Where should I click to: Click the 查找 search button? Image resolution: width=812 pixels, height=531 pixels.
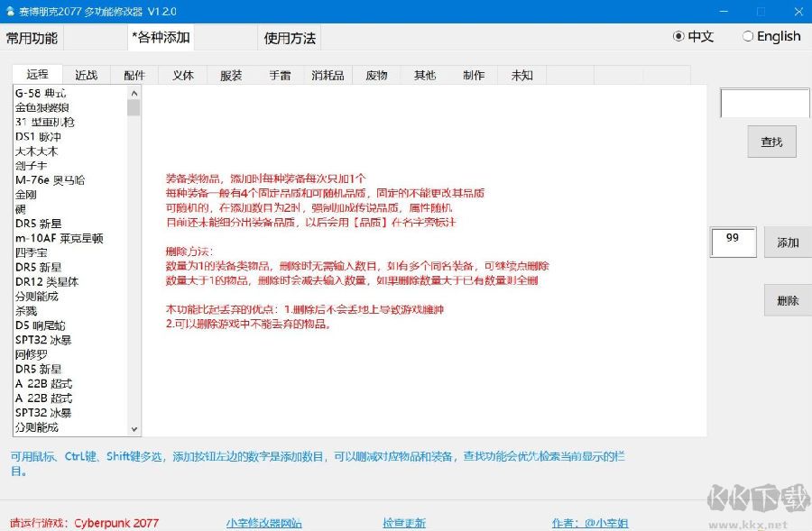(x=771, y=141)
